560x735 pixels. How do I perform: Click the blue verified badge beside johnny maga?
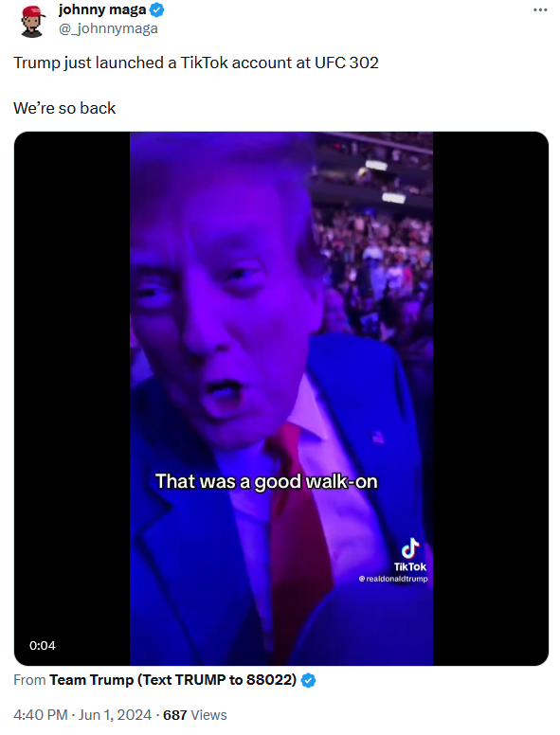[156, 9]
